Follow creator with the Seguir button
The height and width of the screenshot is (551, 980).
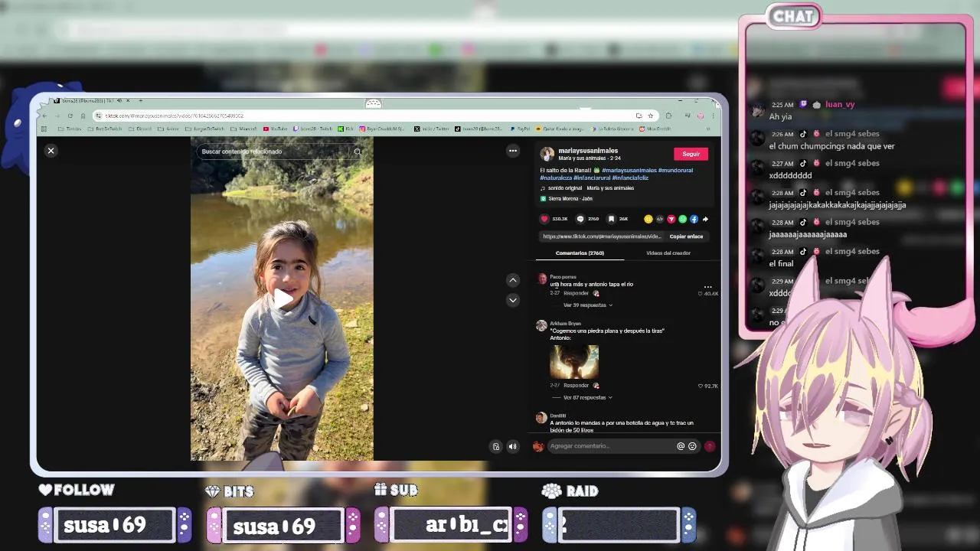pyautogui.click(x=691, y=154)
